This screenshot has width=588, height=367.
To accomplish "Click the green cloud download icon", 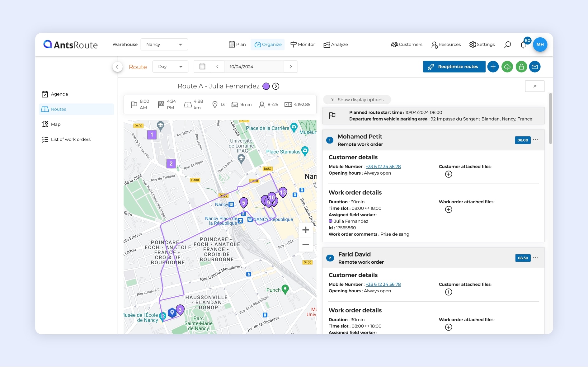I will [x=507, y=67].
